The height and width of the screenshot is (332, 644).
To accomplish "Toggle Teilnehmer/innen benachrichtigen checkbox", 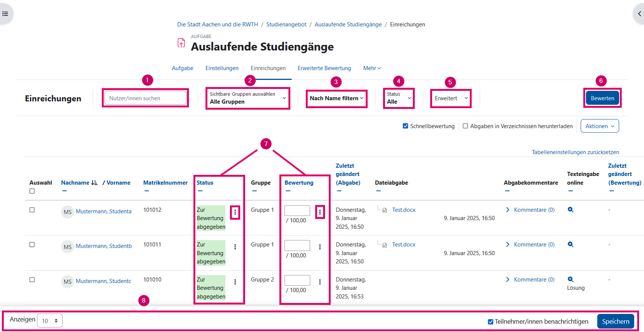I will click(491, 322).
